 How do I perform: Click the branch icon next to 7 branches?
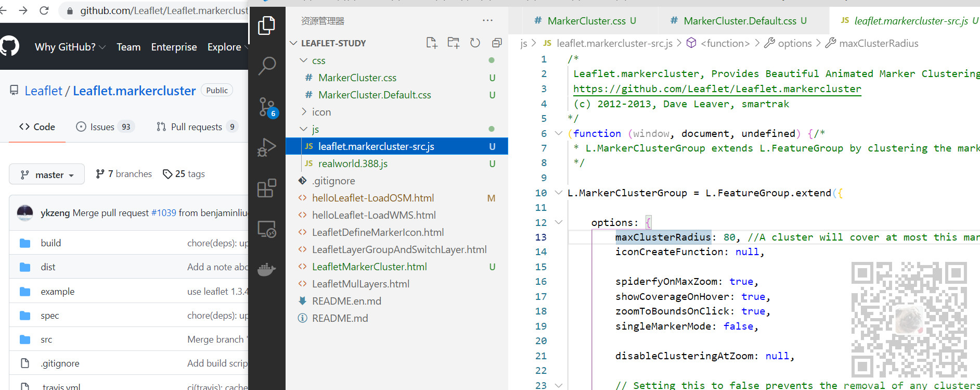100,173
